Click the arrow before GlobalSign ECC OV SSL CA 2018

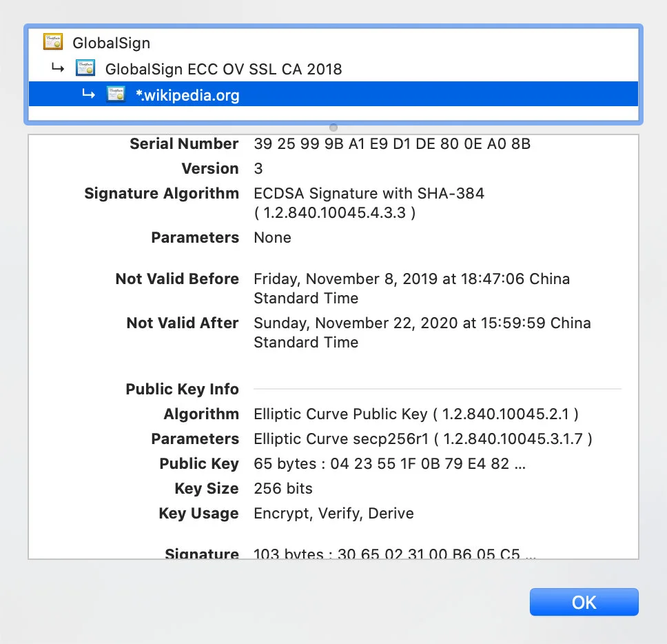[58, 68]
